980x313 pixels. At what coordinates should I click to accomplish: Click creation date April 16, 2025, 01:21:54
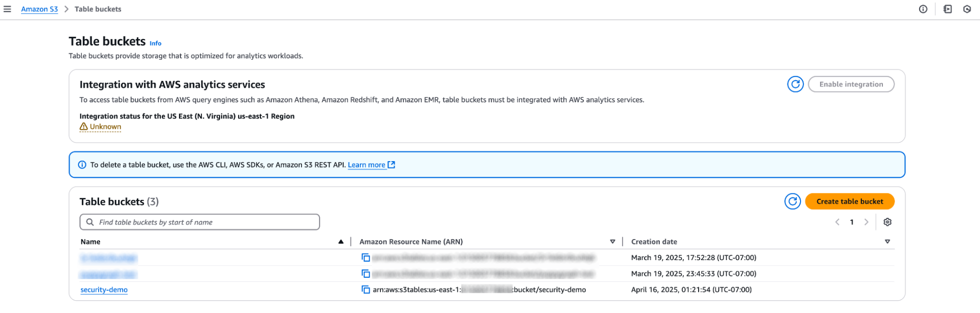[691, 289]
